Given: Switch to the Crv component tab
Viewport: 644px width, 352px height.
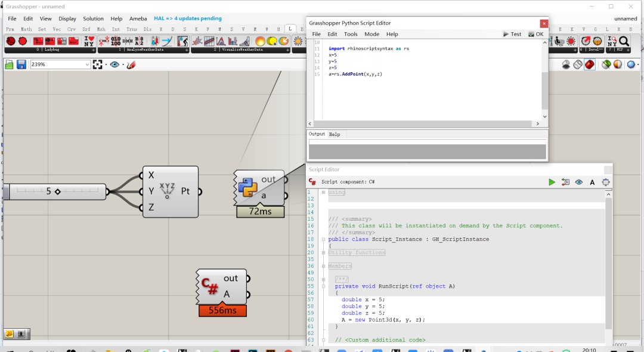Looking at the screenshot, I should (x=72, y=29).
